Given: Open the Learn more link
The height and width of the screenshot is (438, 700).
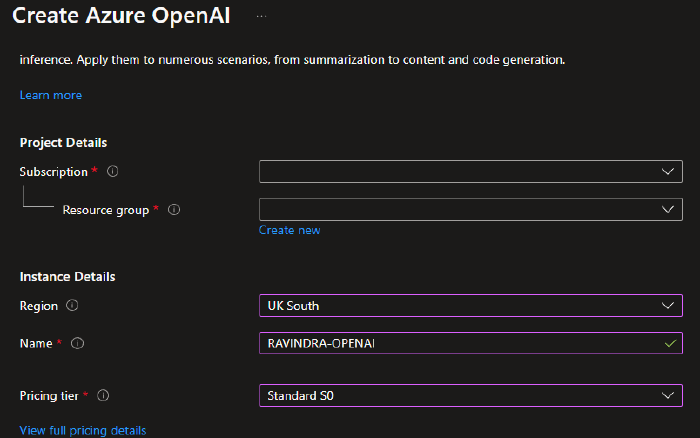Looking at the screenshot, I should [x=51, y=95].
